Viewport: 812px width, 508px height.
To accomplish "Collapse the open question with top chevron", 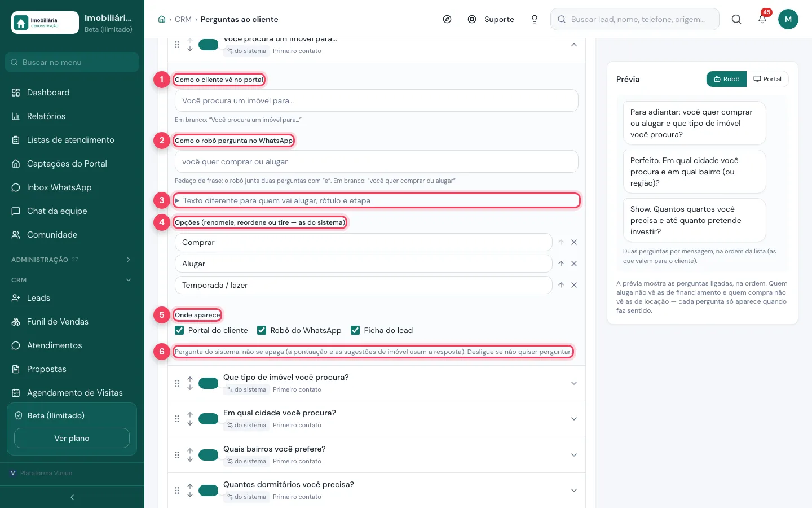I will click(x=574, y=45).
